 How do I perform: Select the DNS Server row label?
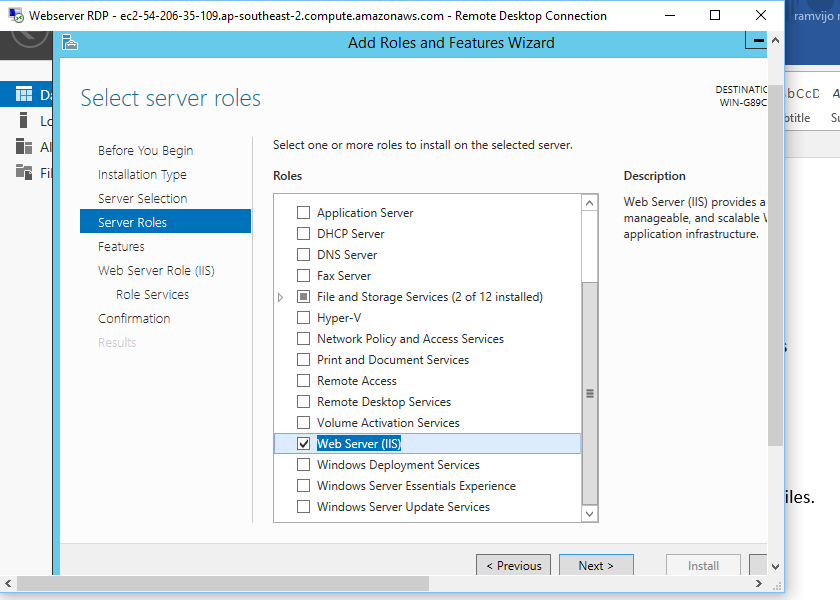[x=347, y=255]
